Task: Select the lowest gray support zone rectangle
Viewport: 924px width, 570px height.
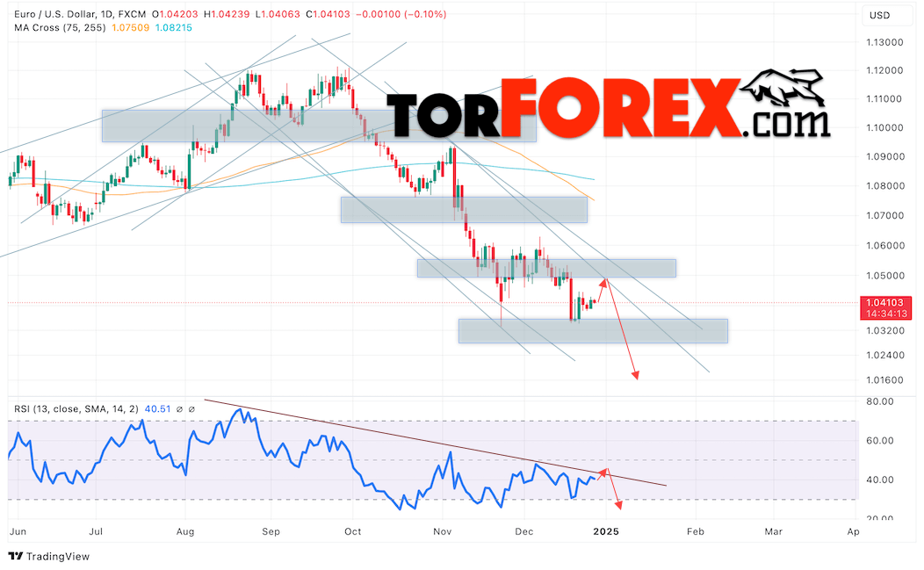Action: (593, 330)
